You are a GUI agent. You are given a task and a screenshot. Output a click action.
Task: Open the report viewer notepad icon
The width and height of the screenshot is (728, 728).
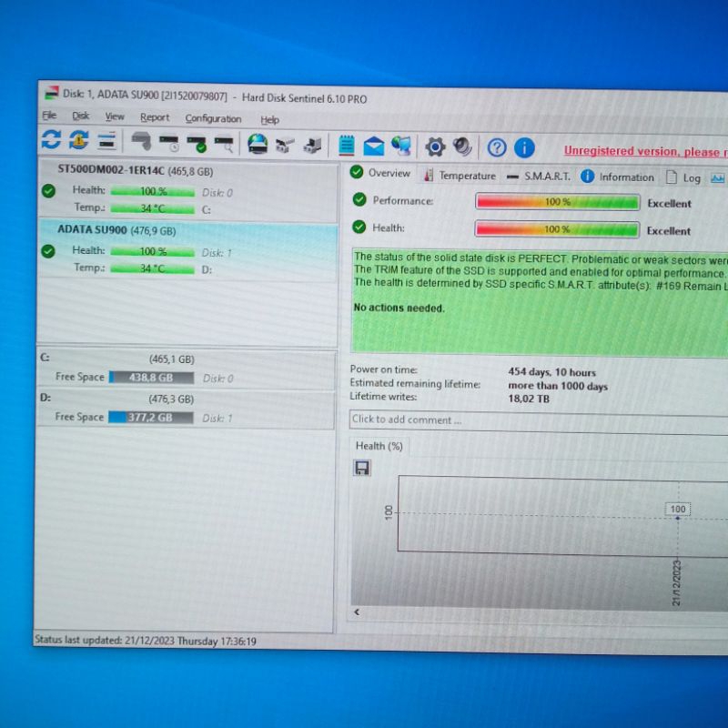pyautogui.click(x=346, y=144)
